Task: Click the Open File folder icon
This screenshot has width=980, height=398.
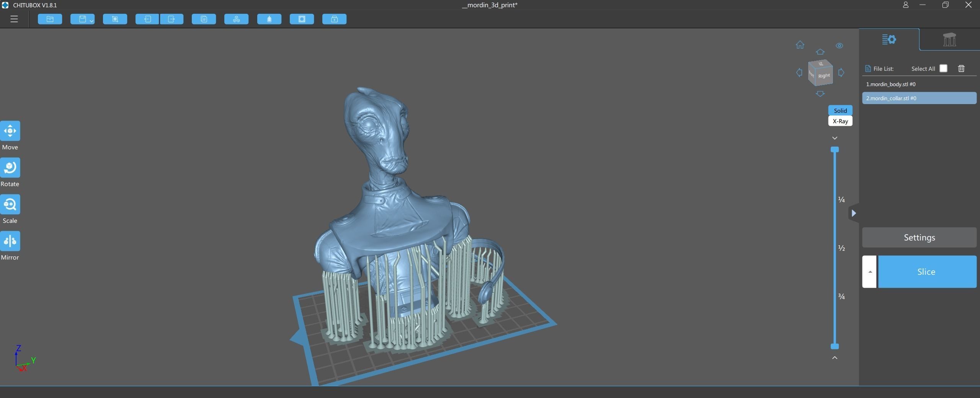Action: (50, 19)
